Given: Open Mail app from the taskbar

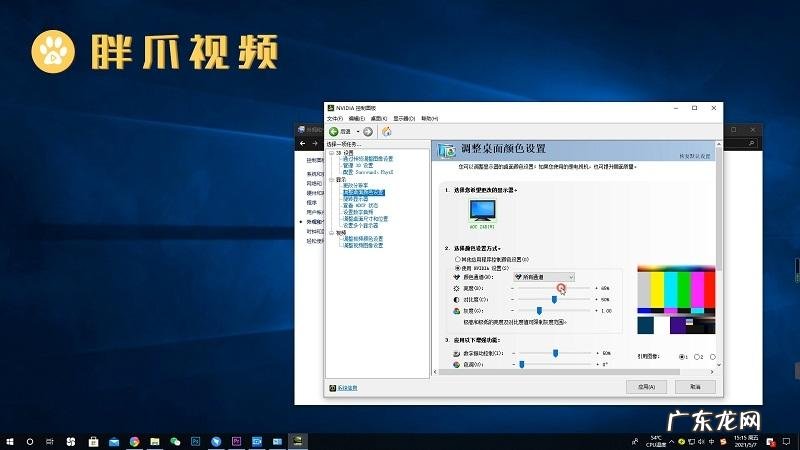Looking at the screenshot, I should [114, 441].
